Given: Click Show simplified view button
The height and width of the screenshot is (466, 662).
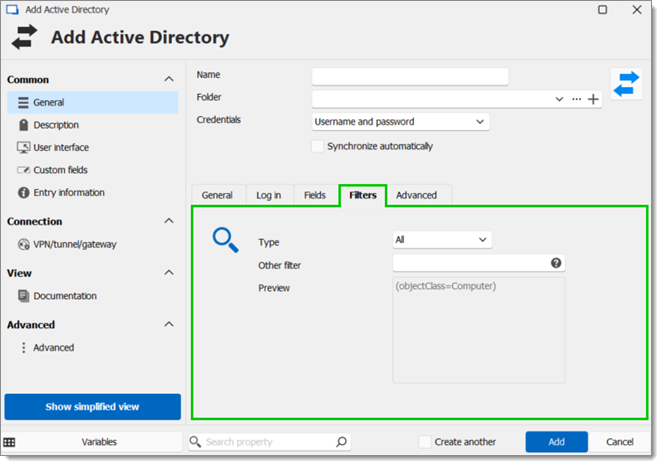Looking at the screenshot, I should 92,407.
